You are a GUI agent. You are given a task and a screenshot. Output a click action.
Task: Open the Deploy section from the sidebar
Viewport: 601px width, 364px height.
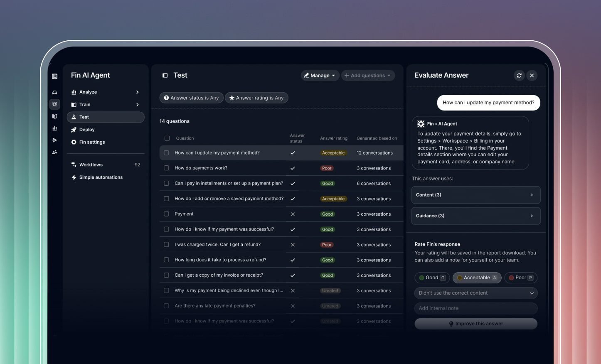[x=86, y=129]
